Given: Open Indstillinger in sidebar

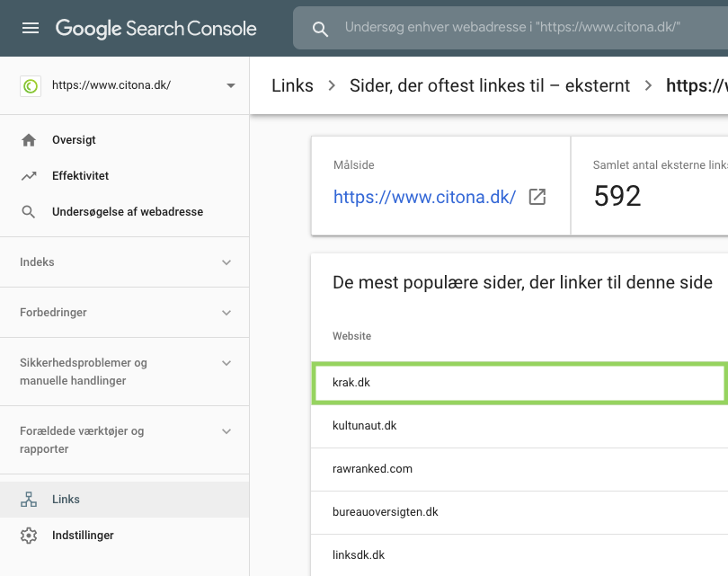Looking at the screenshot, I should point(83,536).
